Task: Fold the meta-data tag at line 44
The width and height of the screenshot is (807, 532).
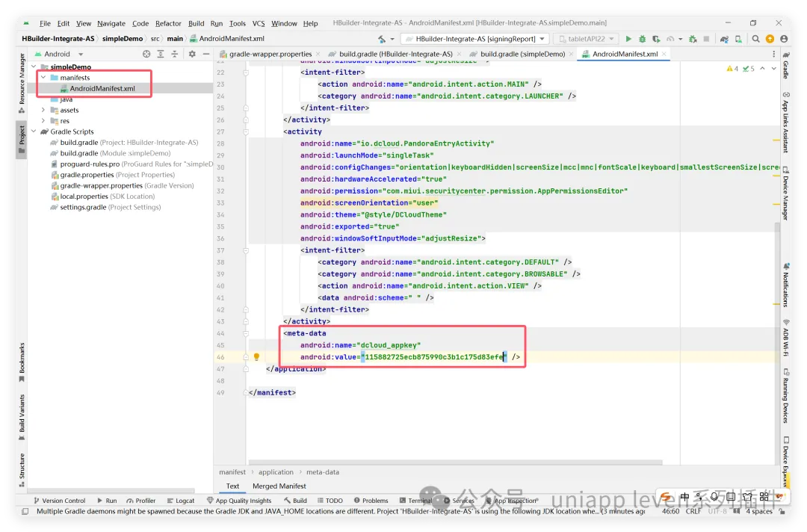Action: pyautogui.click(x=246, y=333)
